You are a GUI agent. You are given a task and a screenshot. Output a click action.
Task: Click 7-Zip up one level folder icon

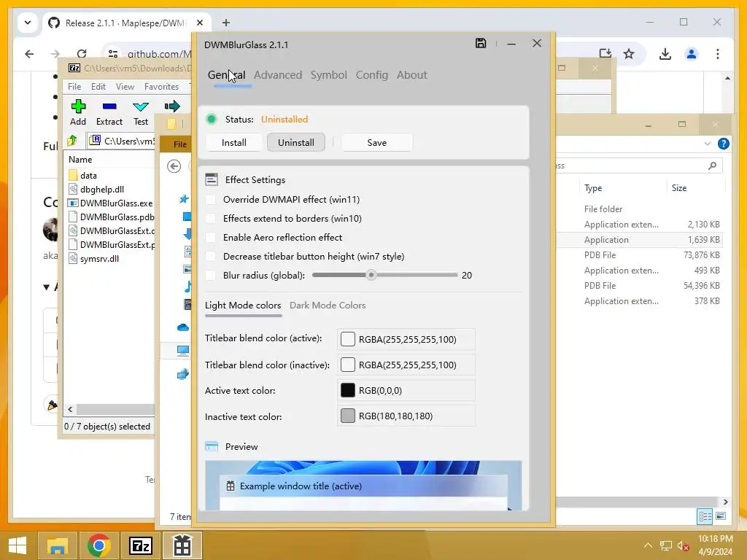click(x=72, y=141)
